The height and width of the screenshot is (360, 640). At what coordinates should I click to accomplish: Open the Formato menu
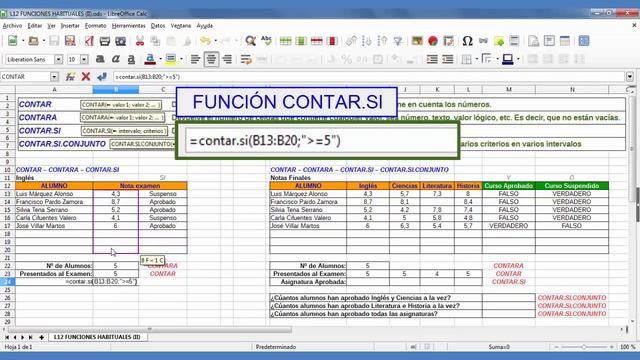pos(96,26)
